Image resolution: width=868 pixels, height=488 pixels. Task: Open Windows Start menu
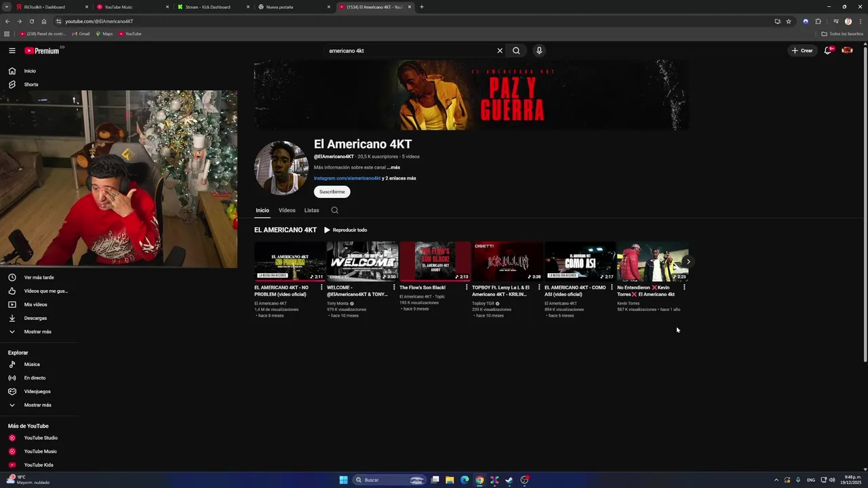pyautogui.click(x=343, y=480)
